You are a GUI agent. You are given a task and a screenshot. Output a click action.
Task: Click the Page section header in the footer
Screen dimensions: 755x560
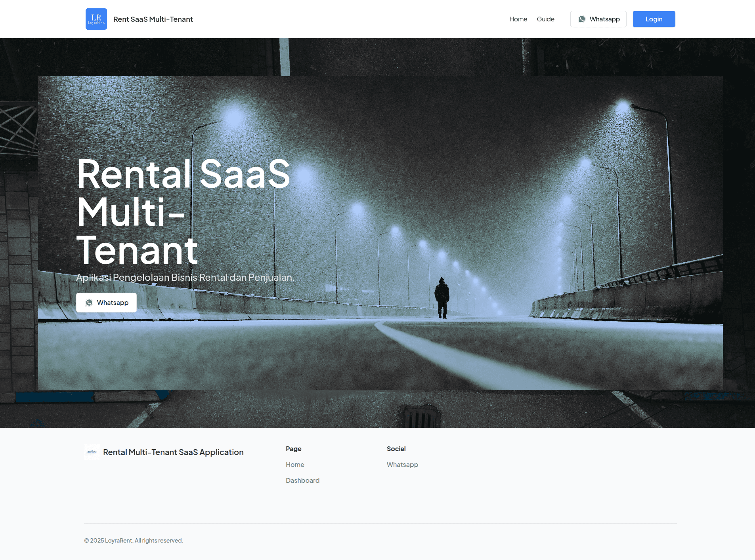click(x=293, y=449)
